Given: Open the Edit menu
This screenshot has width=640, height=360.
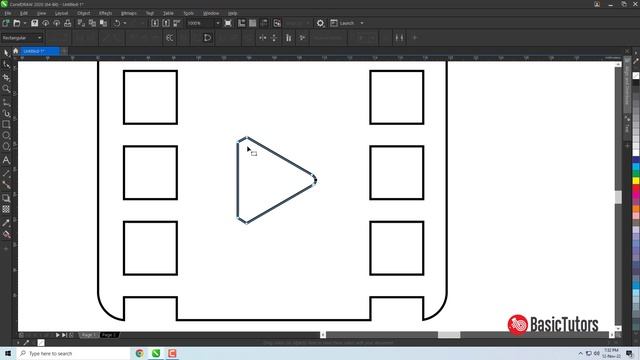Looking at the screenshot, I should click(24, 13).
